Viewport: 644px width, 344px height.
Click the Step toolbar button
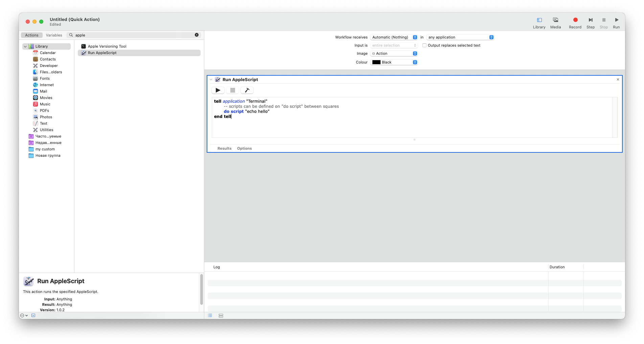(591, 23)
